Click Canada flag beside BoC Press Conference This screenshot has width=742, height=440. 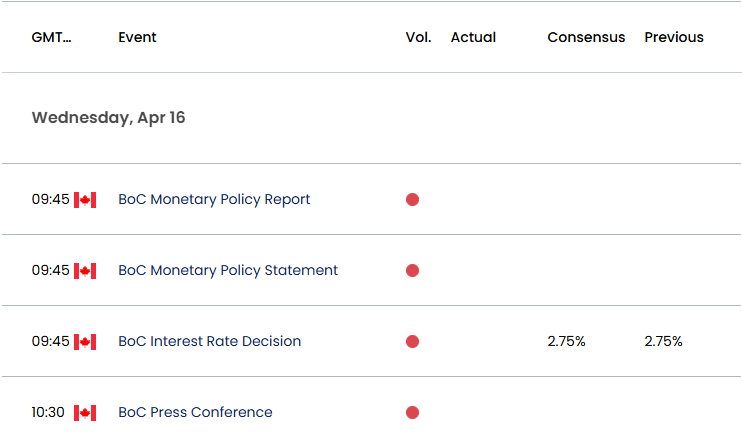[85, 413]
